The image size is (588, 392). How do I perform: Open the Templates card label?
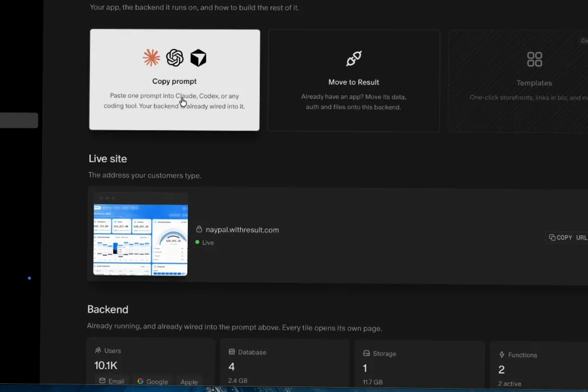[534, 83]
